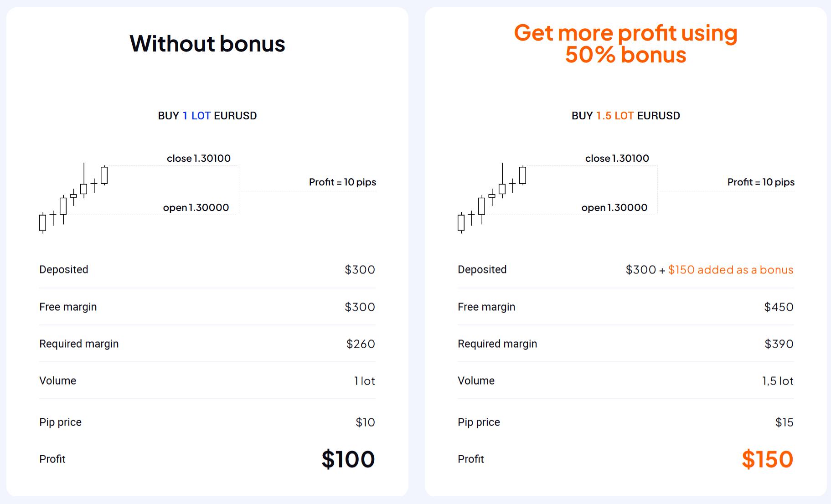Click the candlestick chart in 50% bonus card
The width and height of the screenshot is (831, 504).
coord(492,198)
